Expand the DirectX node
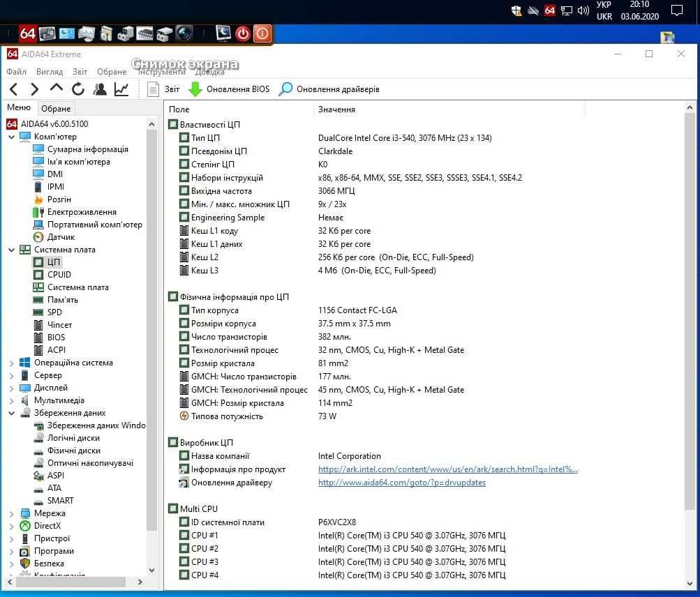 (x=12, y=526)
